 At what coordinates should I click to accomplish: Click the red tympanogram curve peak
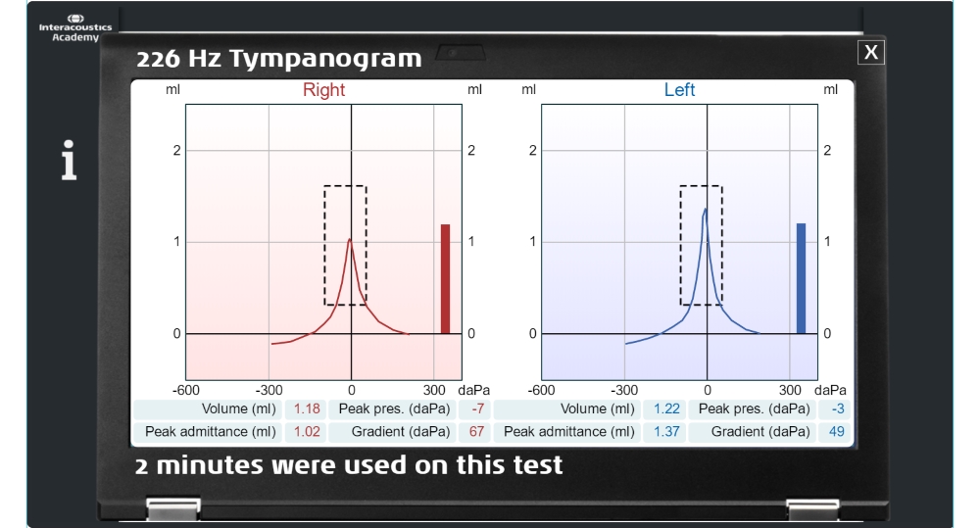(x=350, y=240)
